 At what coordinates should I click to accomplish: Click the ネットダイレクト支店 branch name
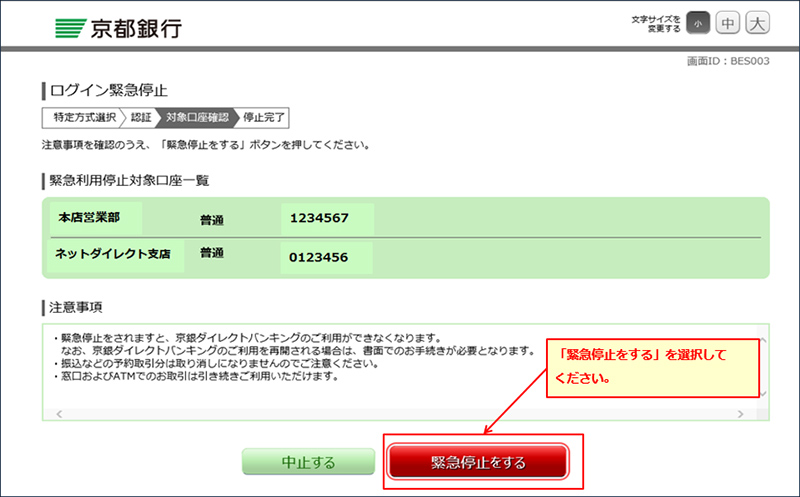tap(113, 254)
